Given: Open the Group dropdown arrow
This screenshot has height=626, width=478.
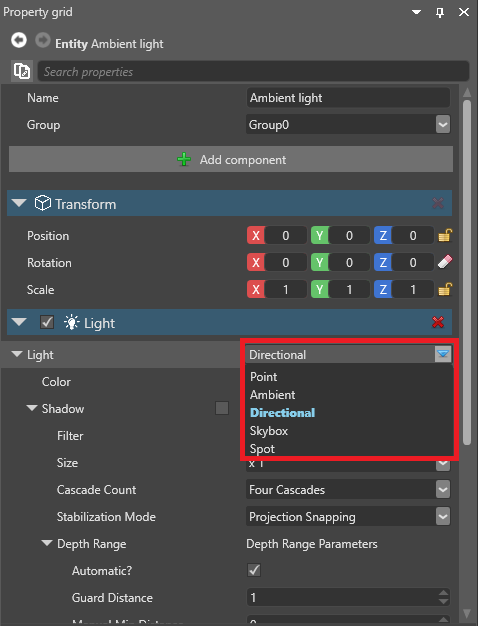Looking at the screenshot, I should coord(443,125).
